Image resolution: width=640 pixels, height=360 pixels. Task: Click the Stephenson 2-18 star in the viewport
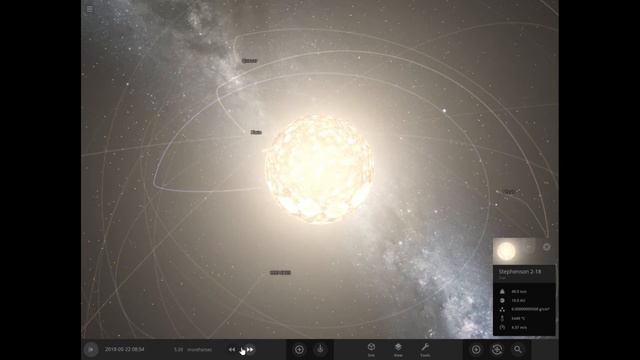pyautogui.click(x=320, y=169)
